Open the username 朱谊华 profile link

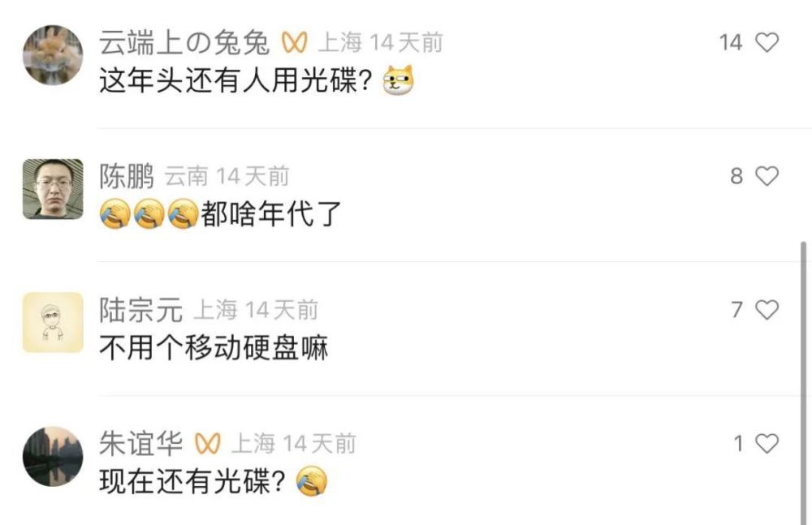coord(140,444)
